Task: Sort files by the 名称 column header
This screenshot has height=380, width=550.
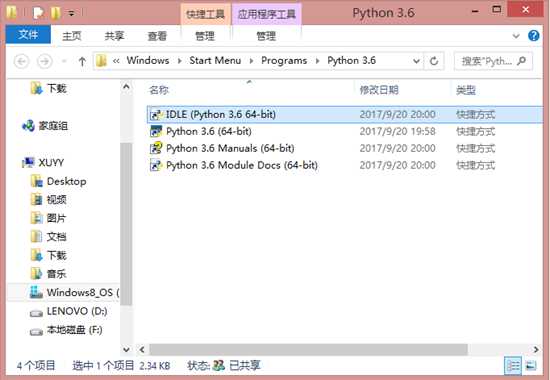Action: tap(159, 90)
